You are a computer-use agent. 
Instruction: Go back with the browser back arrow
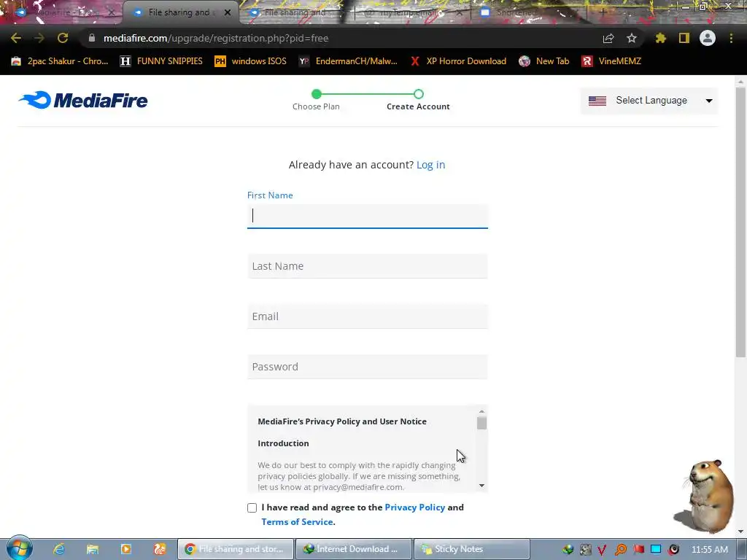pyautogui.click(x=16, y=38)
